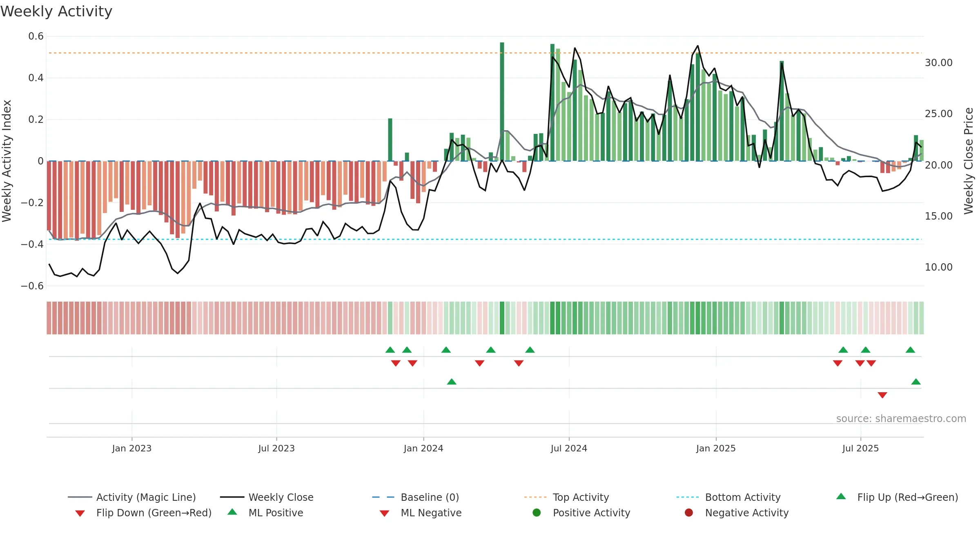This screenshot has width=980, height=551.
Task: Click the blue dashed Baseline legend line
Action: click(x=383, y=497)
